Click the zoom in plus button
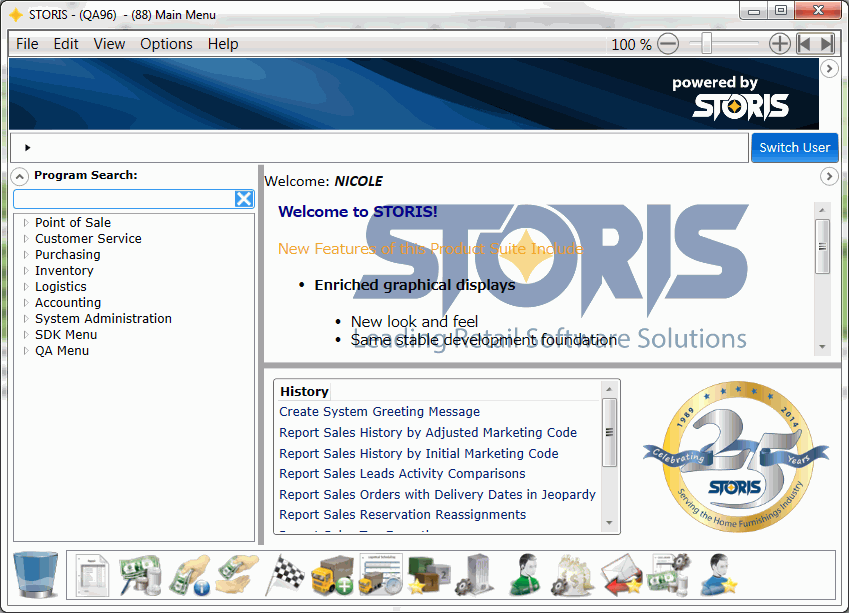 tap(779, 44)
